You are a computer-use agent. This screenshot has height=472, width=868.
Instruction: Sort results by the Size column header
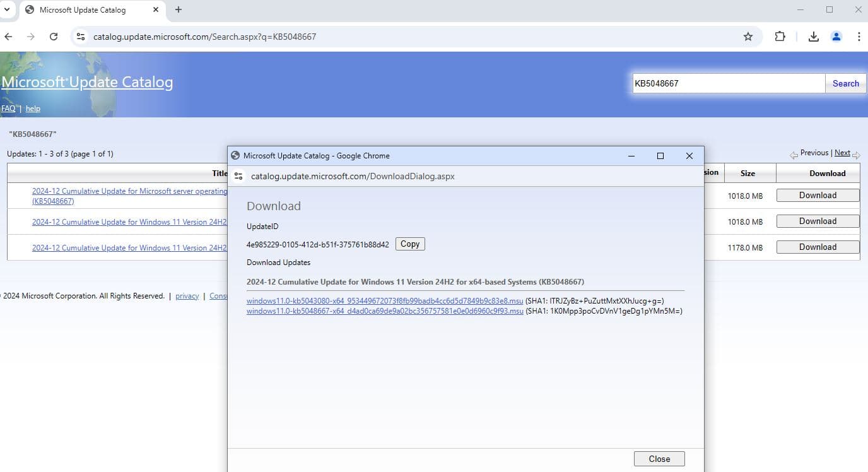748,173
